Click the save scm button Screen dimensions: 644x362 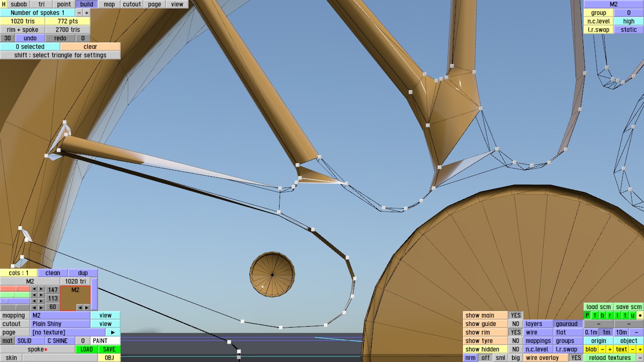[629, 307]
